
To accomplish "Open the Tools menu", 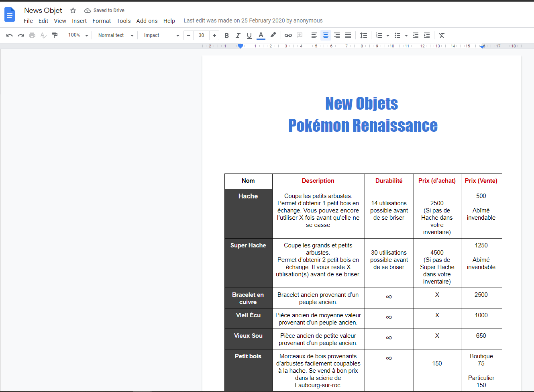I will [124, 21].
